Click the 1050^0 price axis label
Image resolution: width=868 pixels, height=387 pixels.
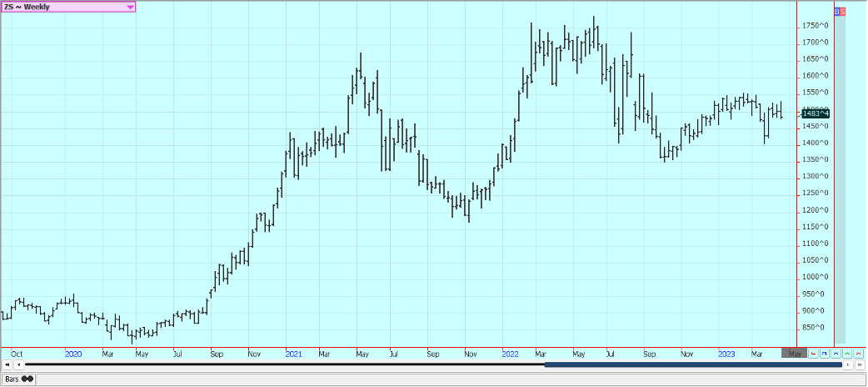(x=816, y=260)
